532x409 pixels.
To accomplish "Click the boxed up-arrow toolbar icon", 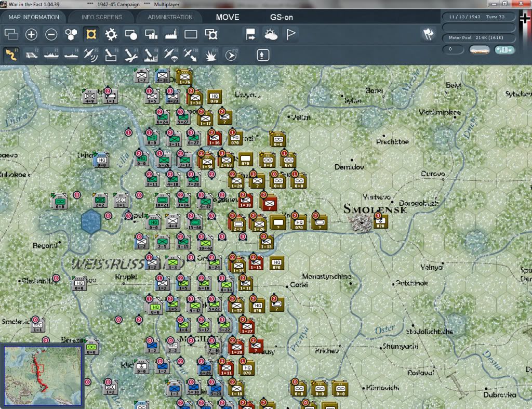I will 263,55.
